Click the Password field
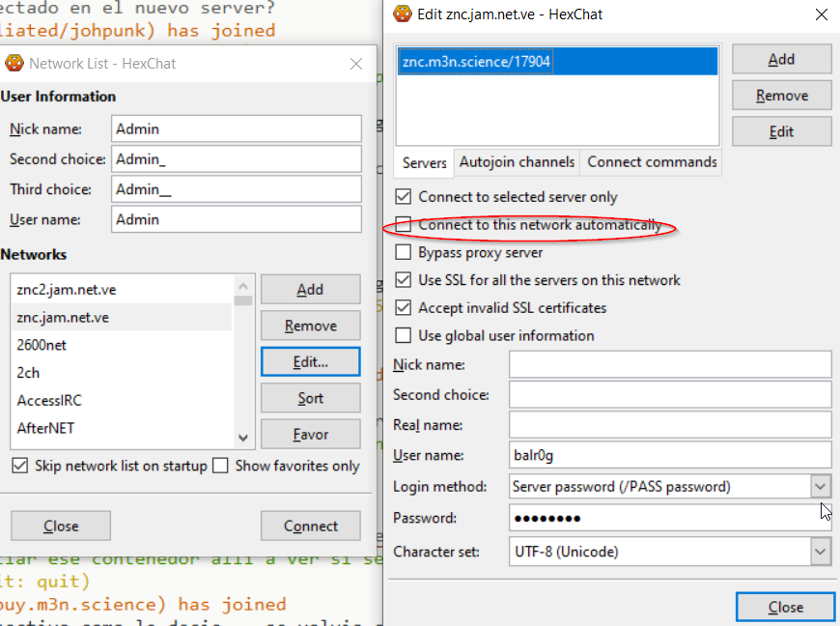840x626 pixels. [x=670, y=518]
